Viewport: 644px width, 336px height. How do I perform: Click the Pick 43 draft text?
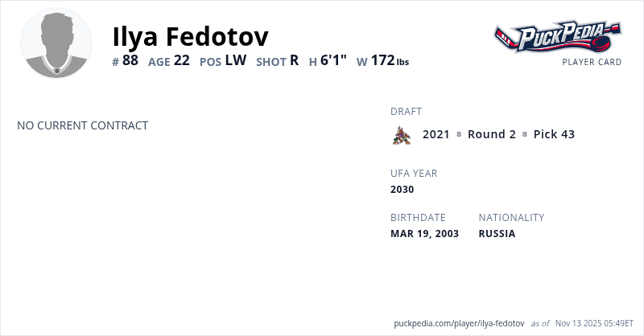point(554,134)
